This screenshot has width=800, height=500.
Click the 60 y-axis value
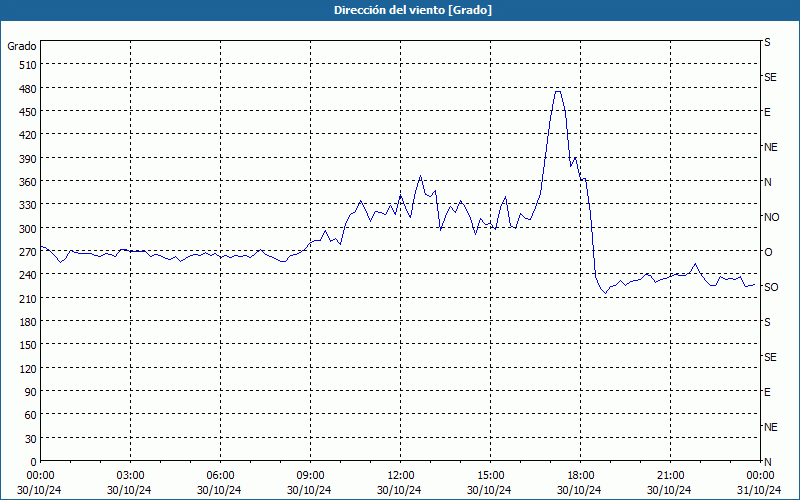coord(31,415)
